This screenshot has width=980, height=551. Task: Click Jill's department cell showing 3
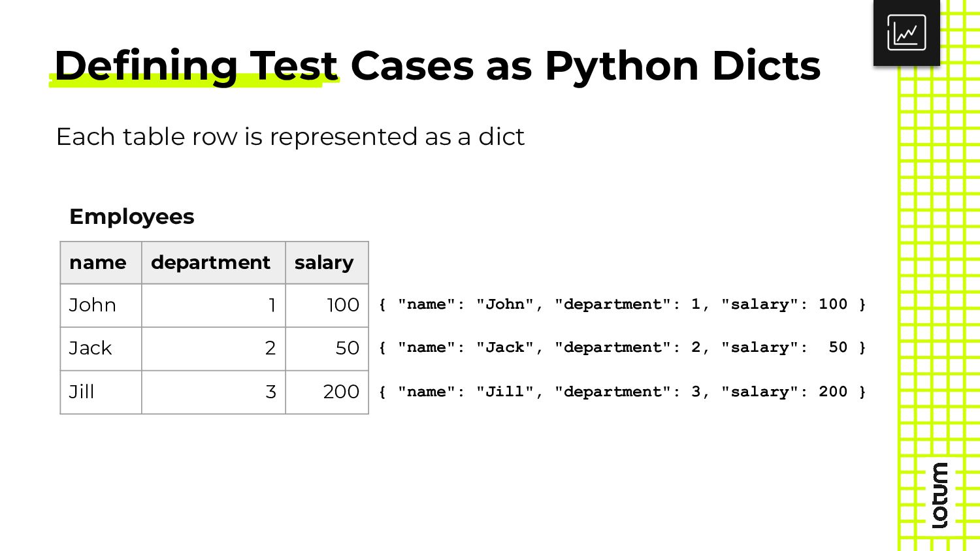[213, 392]
